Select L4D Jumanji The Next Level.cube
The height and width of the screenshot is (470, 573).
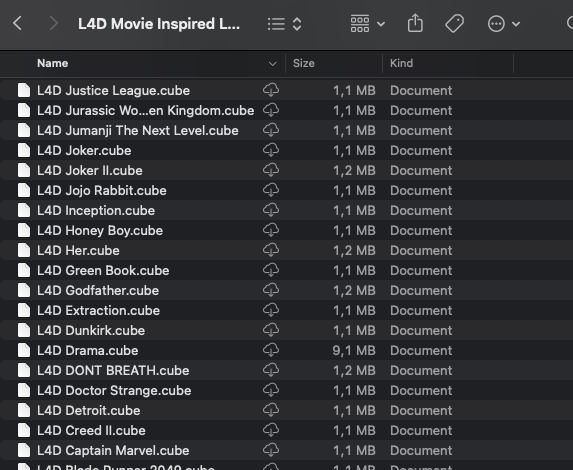(x=137, y=130)
